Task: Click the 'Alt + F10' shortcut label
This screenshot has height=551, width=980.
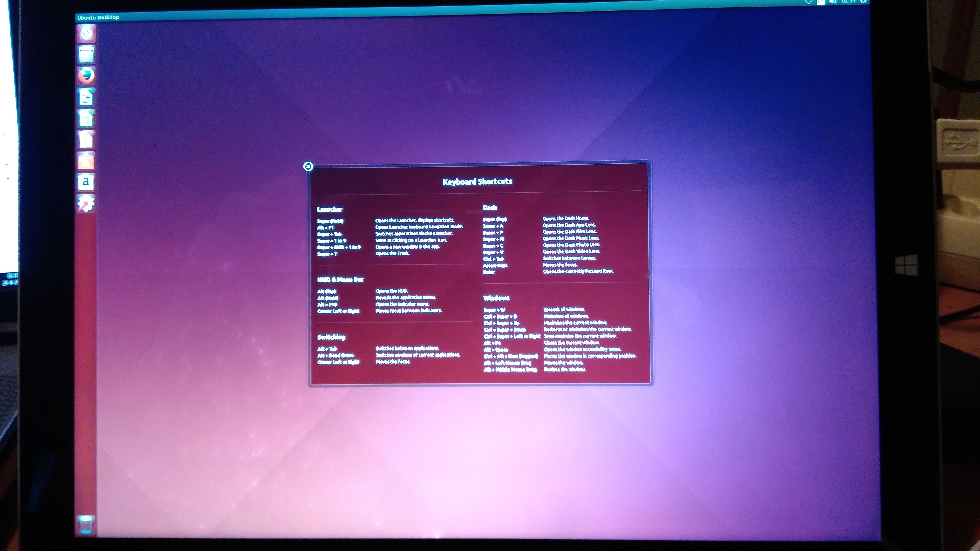Action: [x=327, y=305]
